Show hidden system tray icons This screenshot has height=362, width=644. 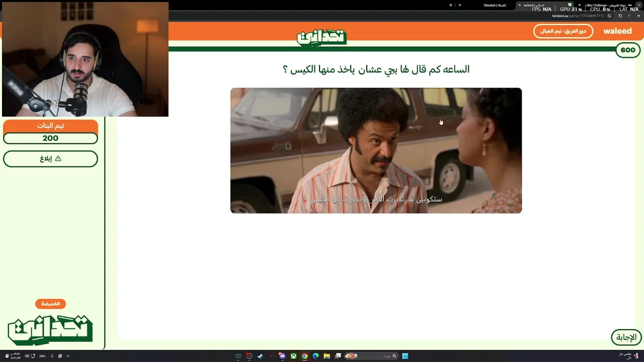tap(68, 356)
